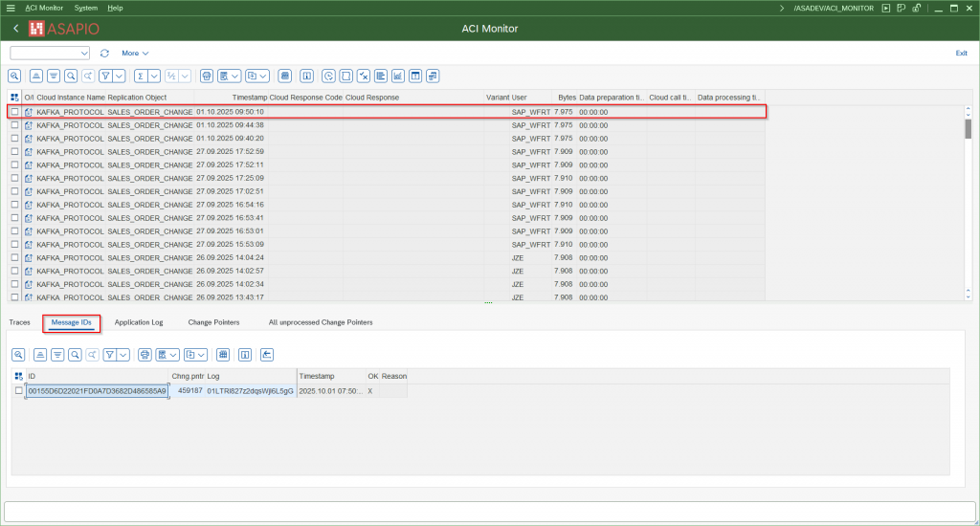Open the Change Pointers tab
980x526 pixels.
(x=213, y=322)
